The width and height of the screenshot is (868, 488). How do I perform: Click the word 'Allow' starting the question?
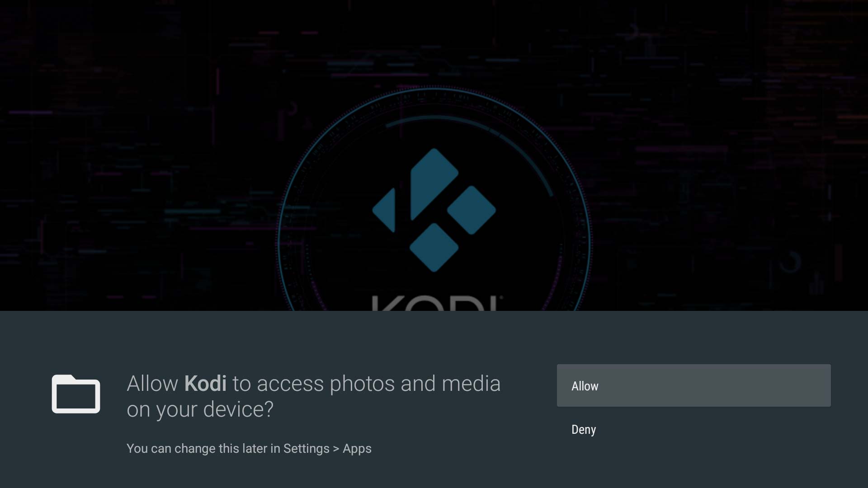(152, 384)
